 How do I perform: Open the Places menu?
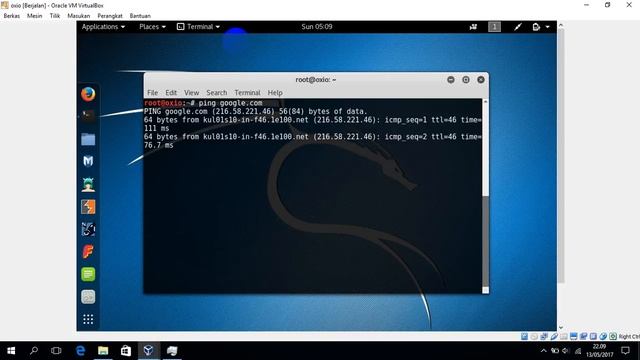152,27
